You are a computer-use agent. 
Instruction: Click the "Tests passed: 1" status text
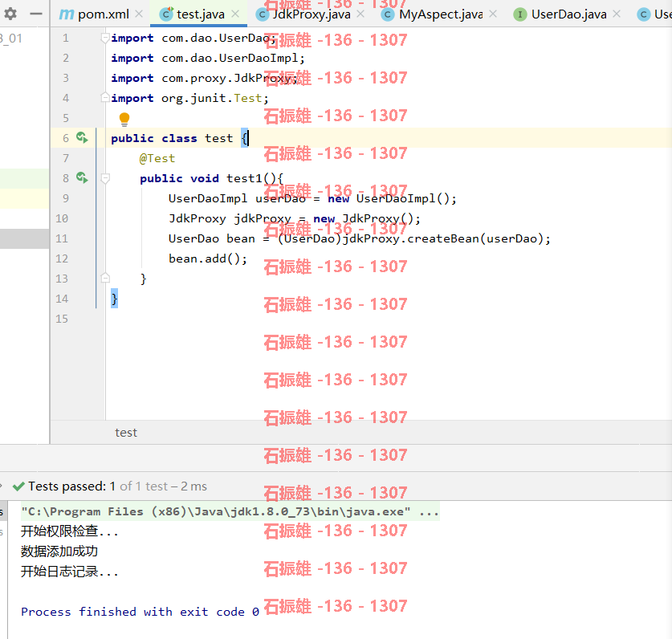pos(71,486)
